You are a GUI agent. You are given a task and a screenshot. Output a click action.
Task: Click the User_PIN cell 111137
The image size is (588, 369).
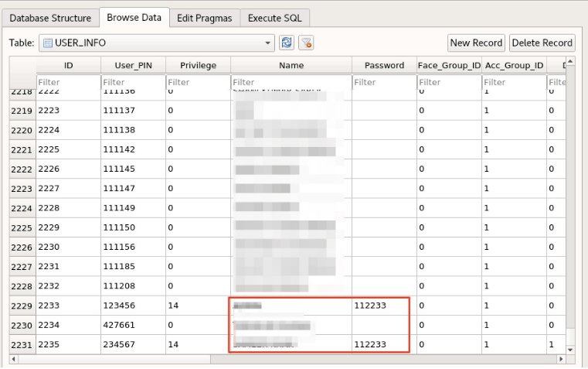[x=133, y=111]
